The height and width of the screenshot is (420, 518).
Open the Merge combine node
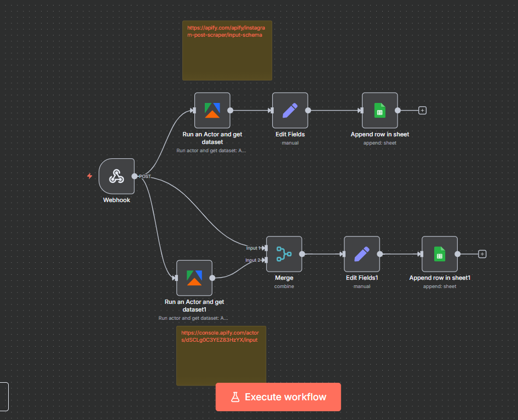[x=284, y=254]
